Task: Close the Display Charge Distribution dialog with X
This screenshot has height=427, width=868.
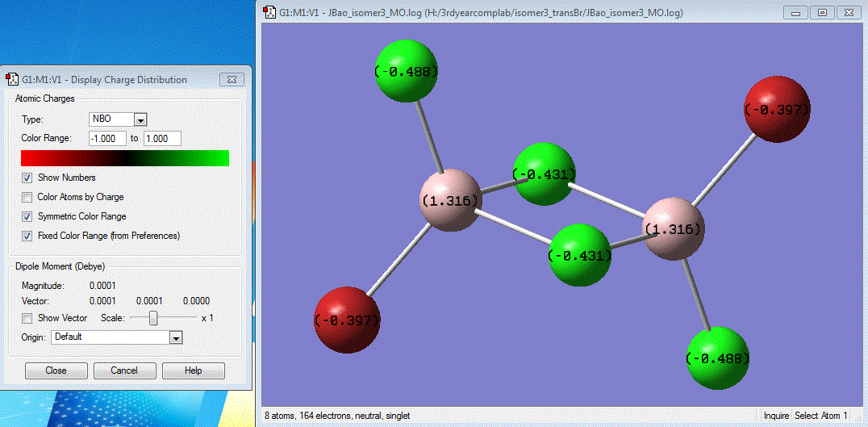Action: tap(232, 80)
